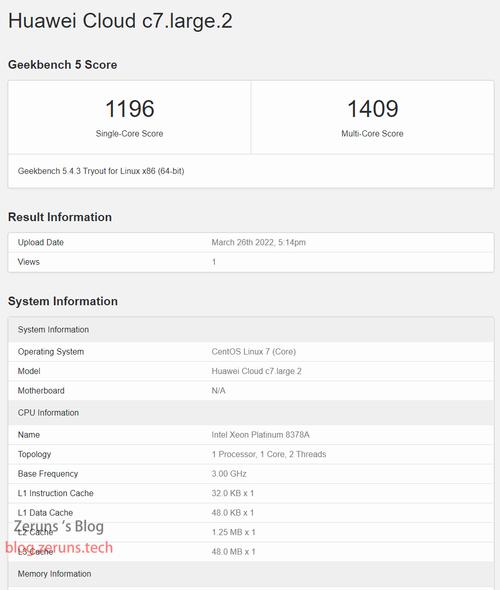
Task: Click the L1 Data Cache label
Action: [x=45, y=513]
